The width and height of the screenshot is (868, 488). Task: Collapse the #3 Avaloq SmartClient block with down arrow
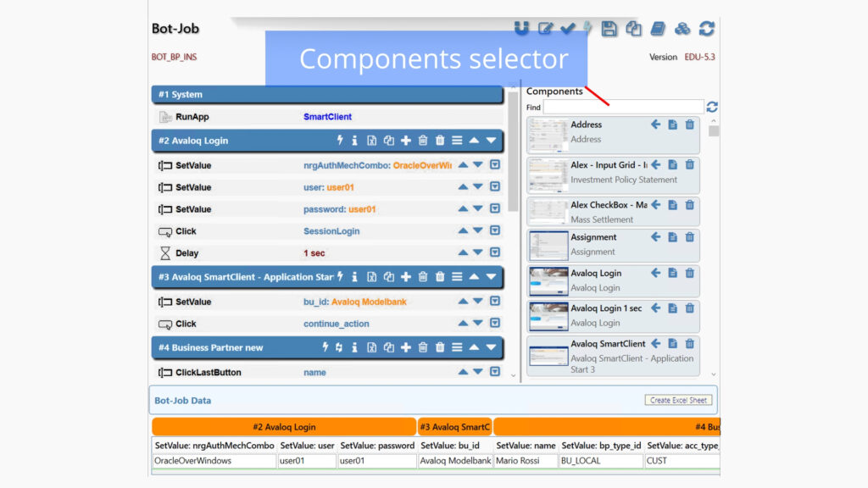click(x=491, y=277)
